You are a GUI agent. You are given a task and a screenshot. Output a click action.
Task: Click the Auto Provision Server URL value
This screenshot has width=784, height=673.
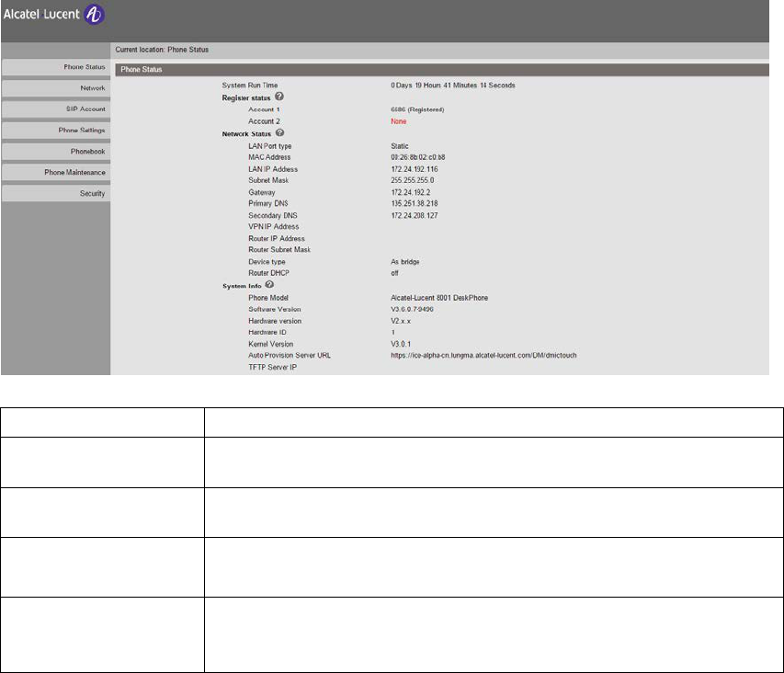483,356
